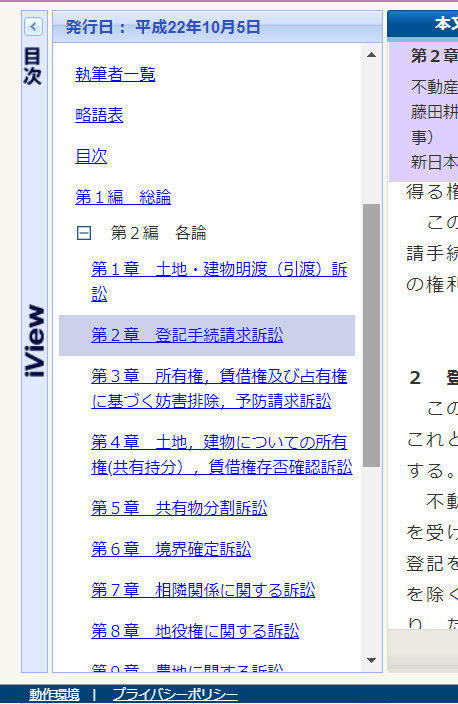Open the 略語表 link
Image resolution: width=458 pixels, height=704 pixels.
99,115
